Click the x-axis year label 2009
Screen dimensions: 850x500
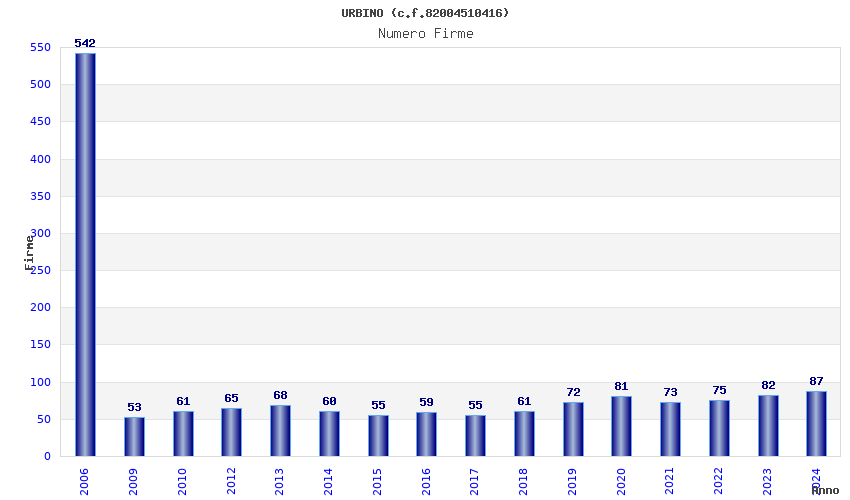click(x=133, y=482)
